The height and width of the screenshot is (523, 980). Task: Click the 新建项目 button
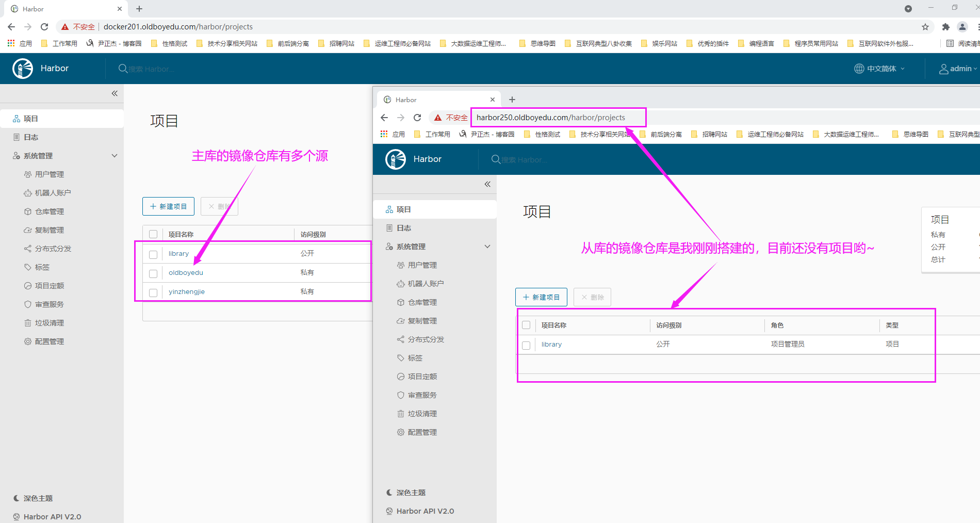(x=168, y=206)
